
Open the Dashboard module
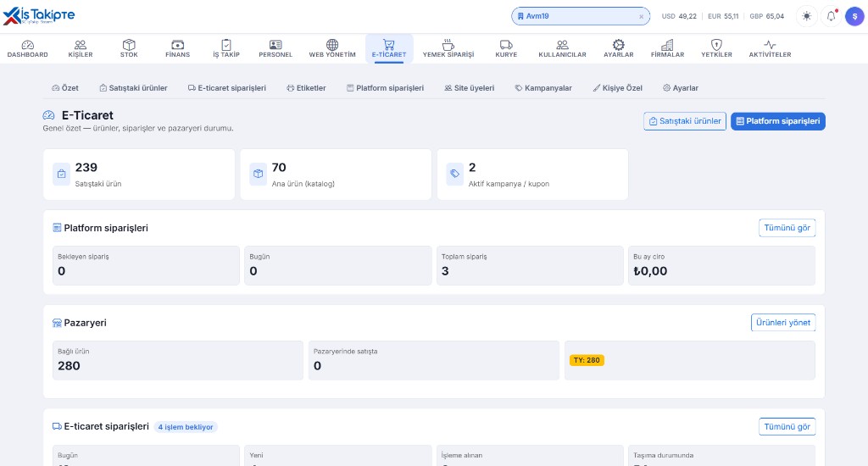click(28, 48)
